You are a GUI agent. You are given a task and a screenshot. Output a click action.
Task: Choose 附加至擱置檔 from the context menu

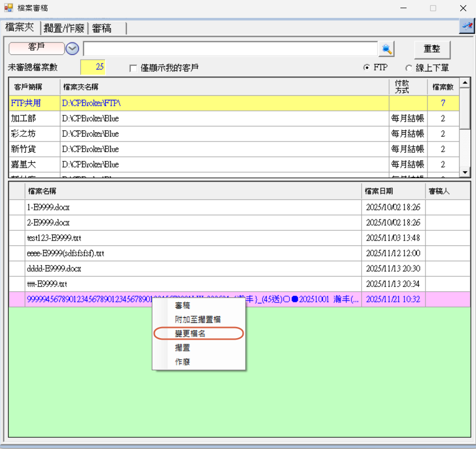pyautogui.click(x=198, y=319)
